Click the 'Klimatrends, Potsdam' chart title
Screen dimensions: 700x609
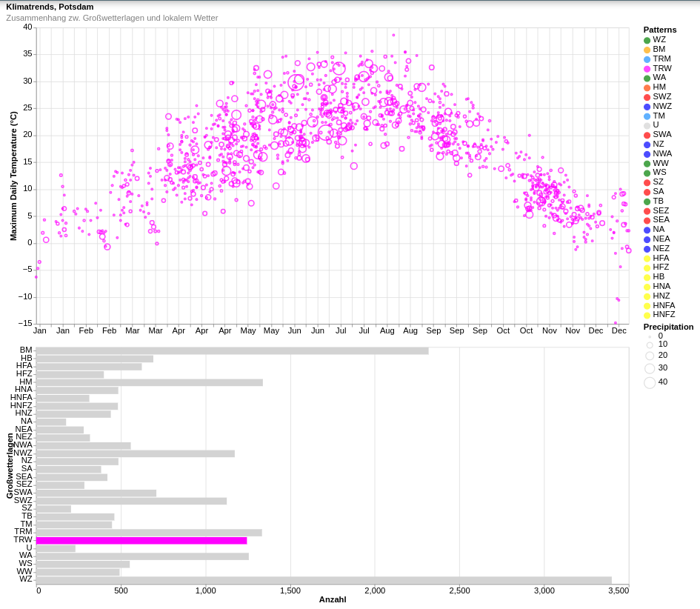click(x=50, y=7)
